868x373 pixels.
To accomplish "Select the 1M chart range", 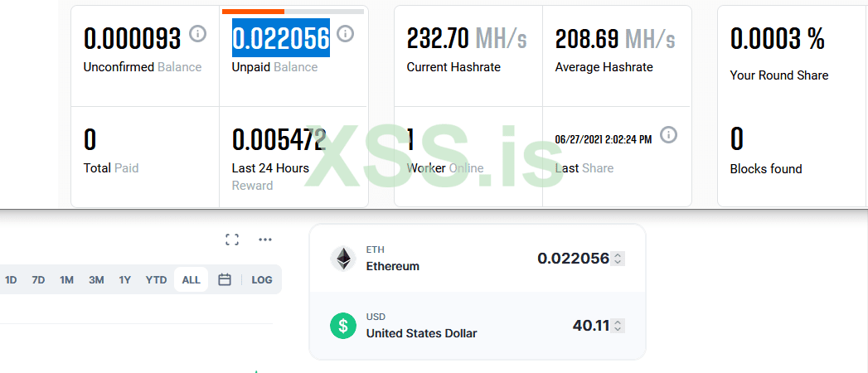I will point(66,280).
